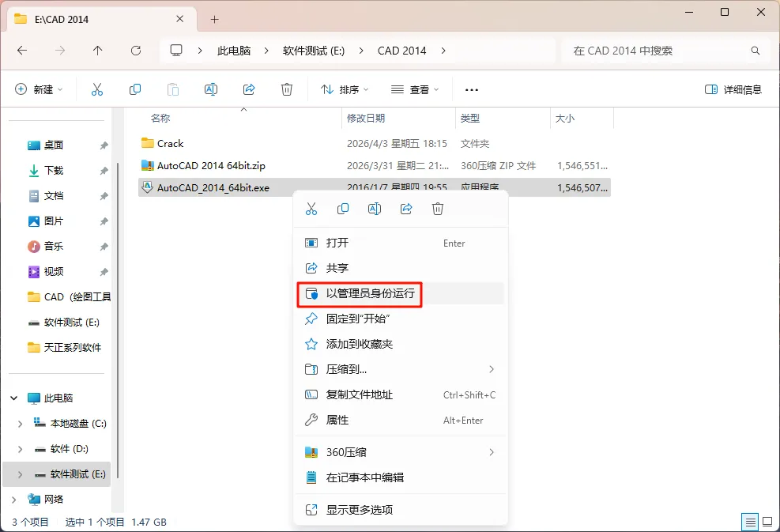
Task: Go back with the back arrow
Action: point(22,51)
